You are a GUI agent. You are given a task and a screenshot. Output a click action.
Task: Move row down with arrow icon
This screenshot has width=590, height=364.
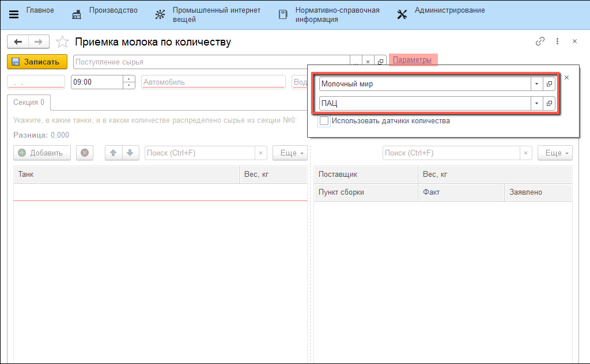(130, 153)
